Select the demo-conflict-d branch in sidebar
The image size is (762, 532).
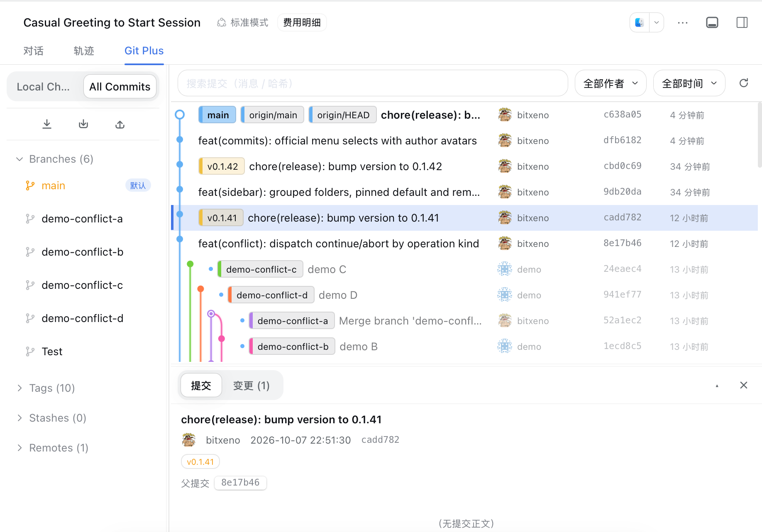83,318
